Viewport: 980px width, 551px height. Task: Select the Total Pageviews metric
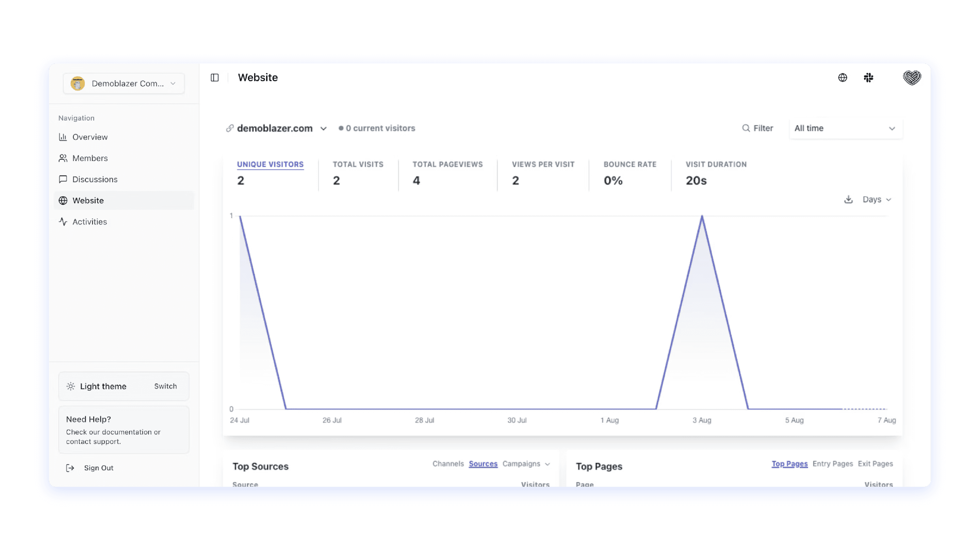[447, 164]
